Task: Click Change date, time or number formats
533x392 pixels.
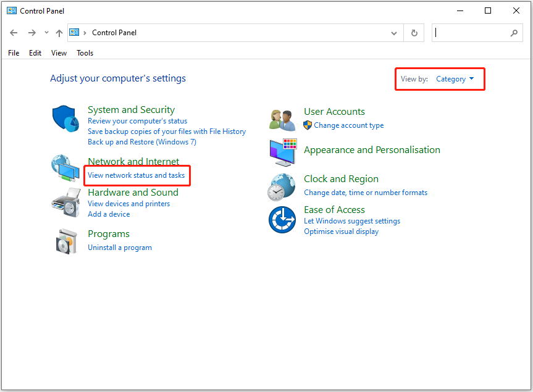Action: coord(366,193)
